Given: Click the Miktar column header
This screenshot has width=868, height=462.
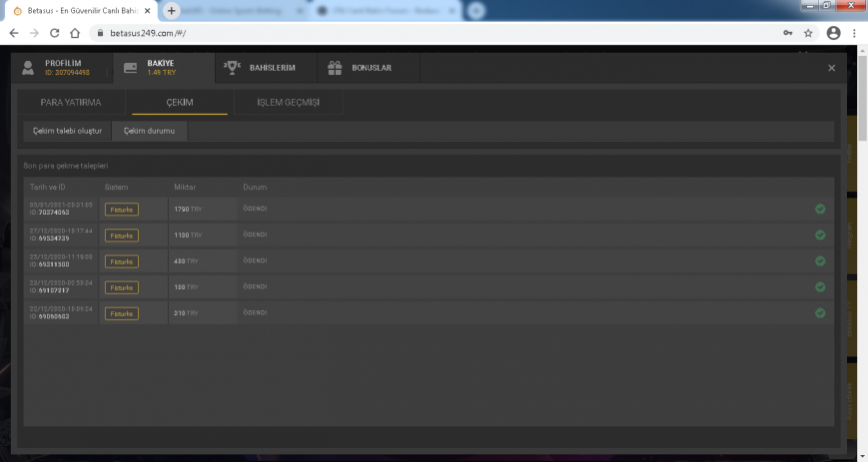Looking at the screenshot, I should 185,187.
